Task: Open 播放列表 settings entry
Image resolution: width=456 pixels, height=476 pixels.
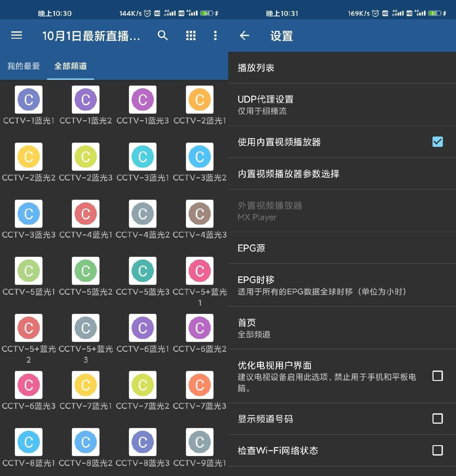Action: [342, 68]
